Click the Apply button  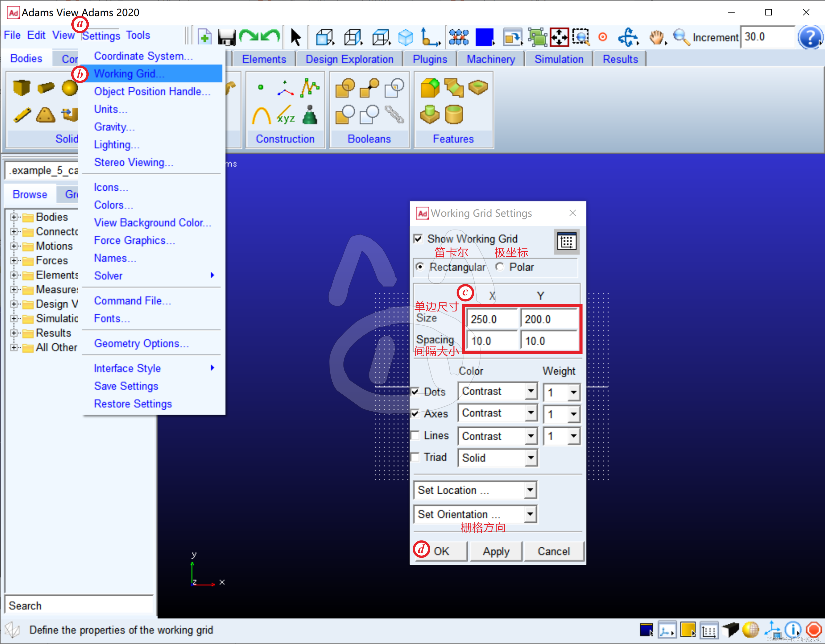pos(496,552)
